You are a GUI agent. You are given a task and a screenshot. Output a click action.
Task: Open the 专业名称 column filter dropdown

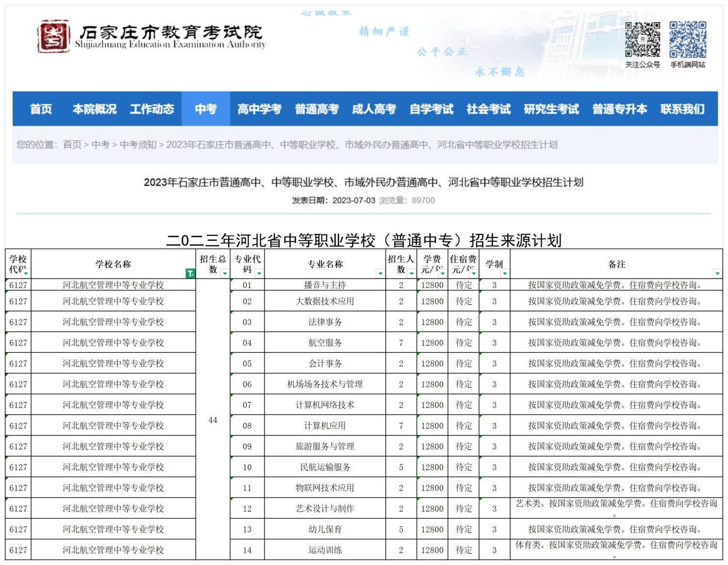tap(381, 274)
